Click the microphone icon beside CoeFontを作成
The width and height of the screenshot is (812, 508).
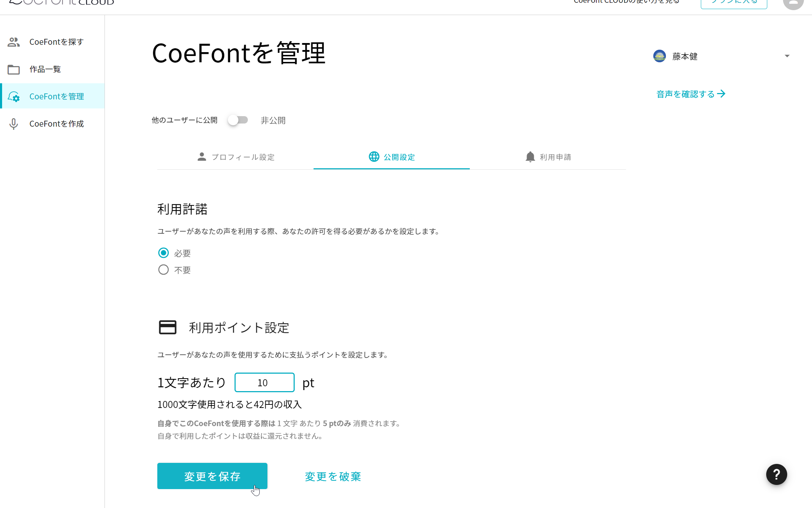[x=14, y=124]
